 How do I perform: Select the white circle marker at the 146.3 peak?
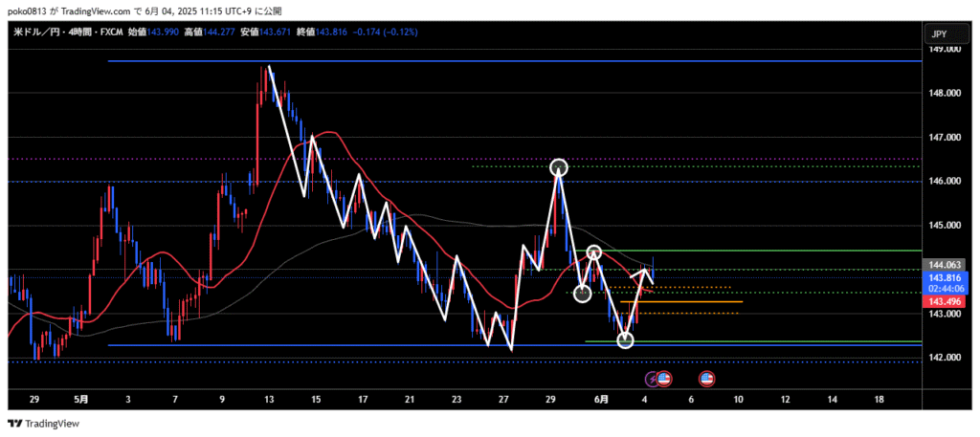[x=559, y=168]
